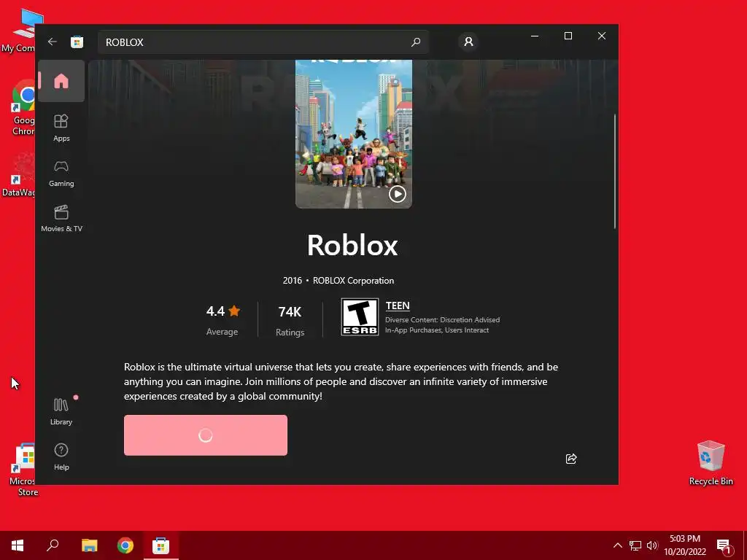Open the Apps section in sidebar
The width and height of the screenshot is (747, 560).
tap(61, 128)
